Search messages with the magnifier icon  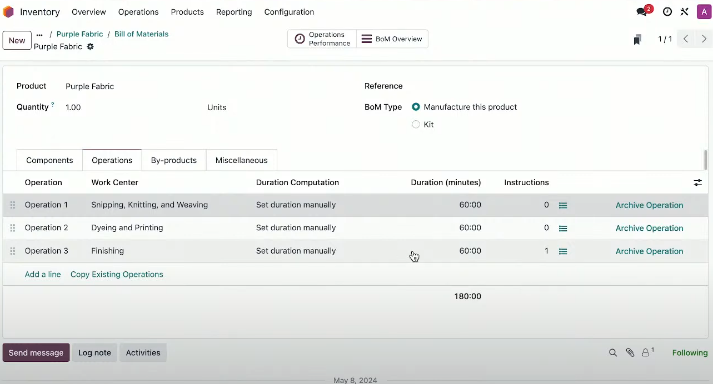coord(613,353)
